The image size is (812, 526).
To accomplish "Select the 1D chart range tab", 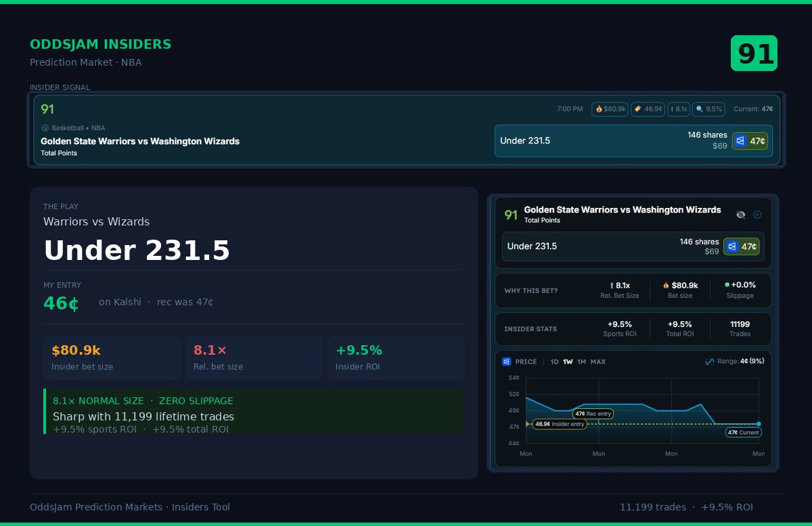I will [x=554, y=361].
